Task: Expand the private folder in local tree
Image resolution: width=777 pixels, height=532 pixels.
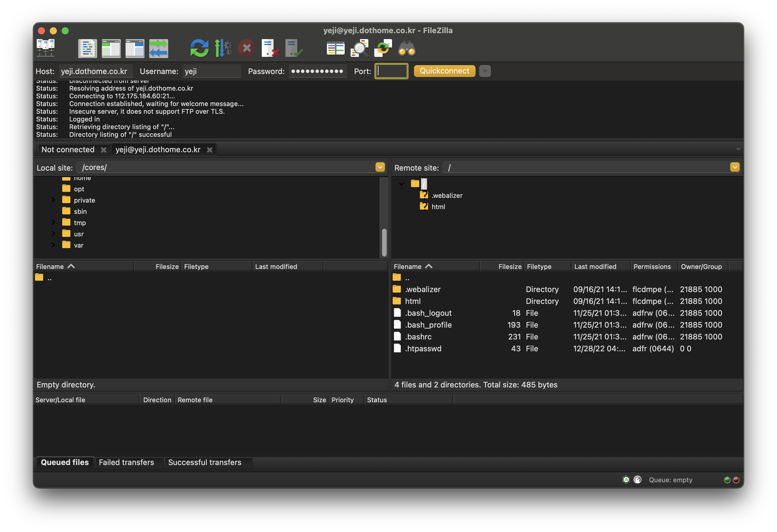Action: (x=53, y=200)
